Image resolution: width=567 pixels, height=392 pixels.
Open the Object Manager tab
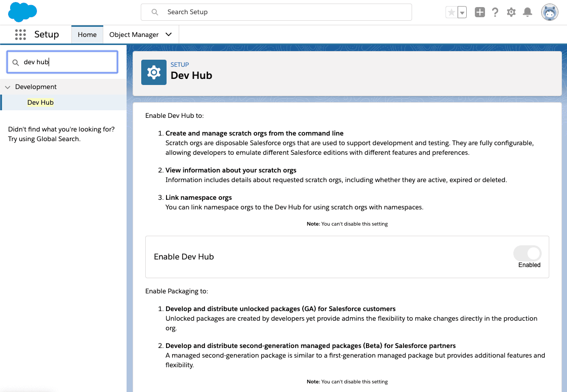click(x=134, y=34)
